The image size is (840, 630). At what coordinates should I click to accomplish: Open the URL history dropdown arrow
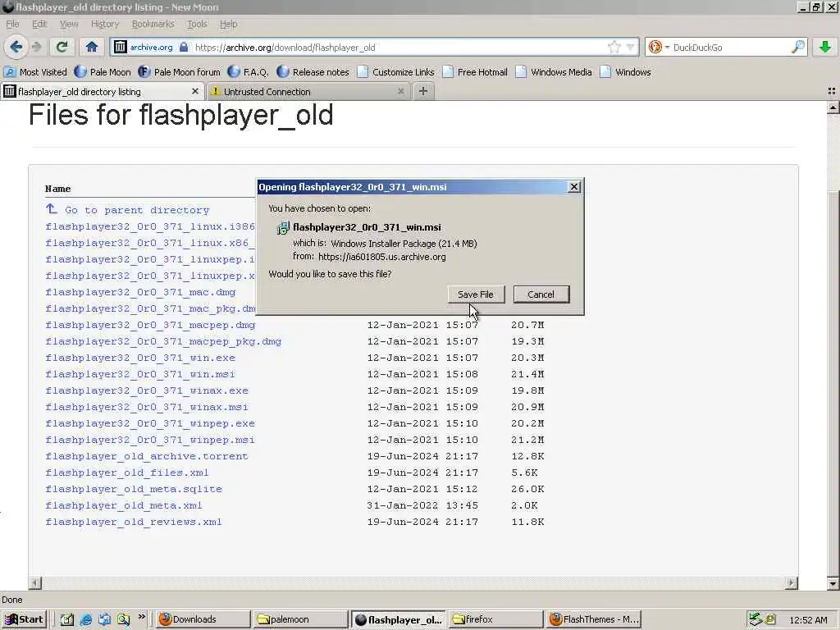pyautogui.click(x=631, y=47)
